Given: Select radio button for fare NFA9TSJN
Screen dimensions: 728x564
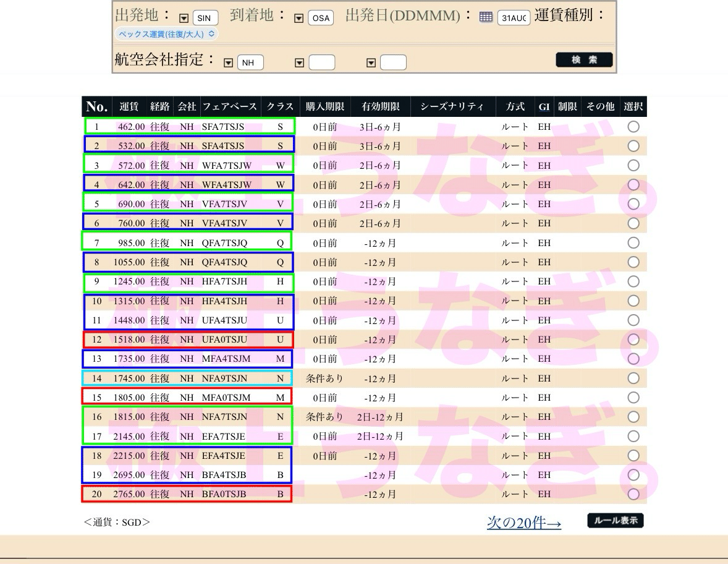Looking at the screenshot, I should click(x=633, y=378).
